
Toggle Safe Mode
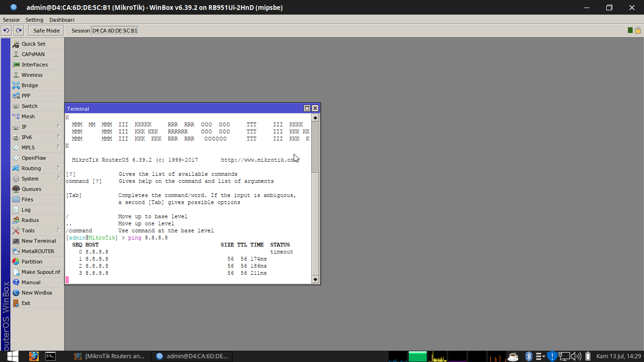[46, 31]
